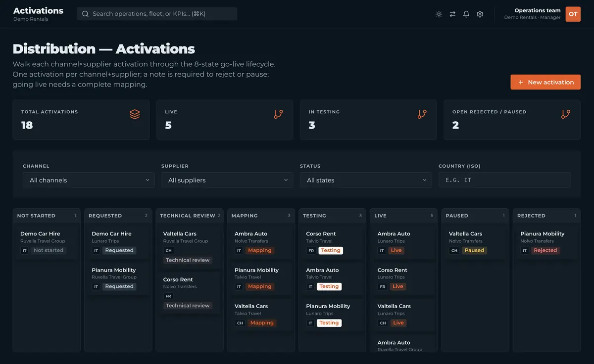The image size is (594, 364).
Task: Click Live badge on Corso Rent card
Action: pos(398,286)
